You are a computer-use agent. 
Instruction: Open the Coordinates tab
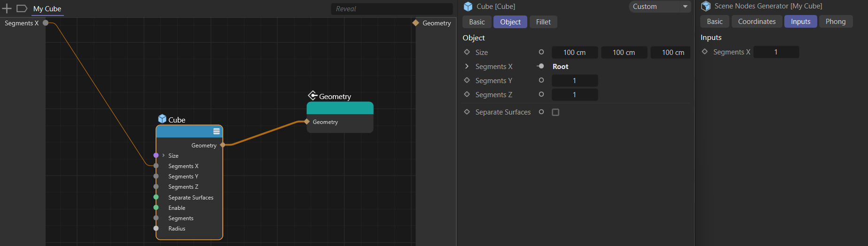click(757, 22)
